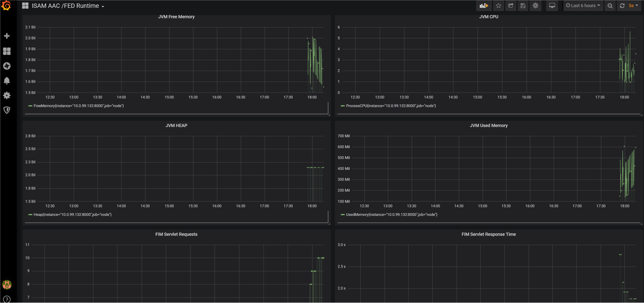Click the resize handle of JVM HEAP panel
The height and width of the screenshot is (303, 644).
coord(328,223)
